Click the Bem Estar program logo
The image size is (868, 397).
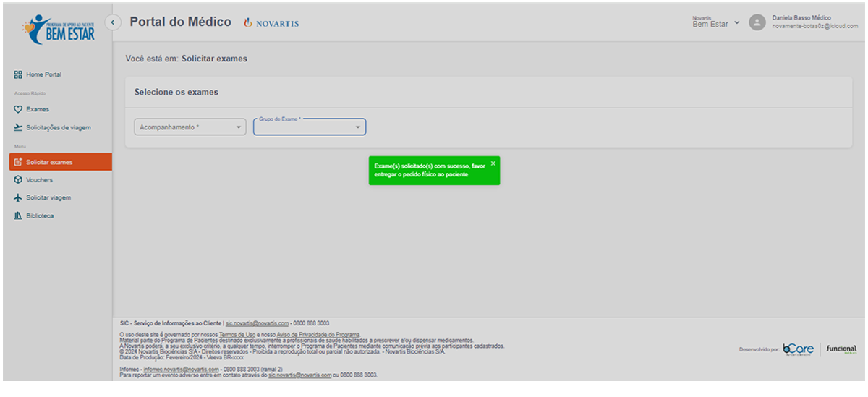(59, 28)
